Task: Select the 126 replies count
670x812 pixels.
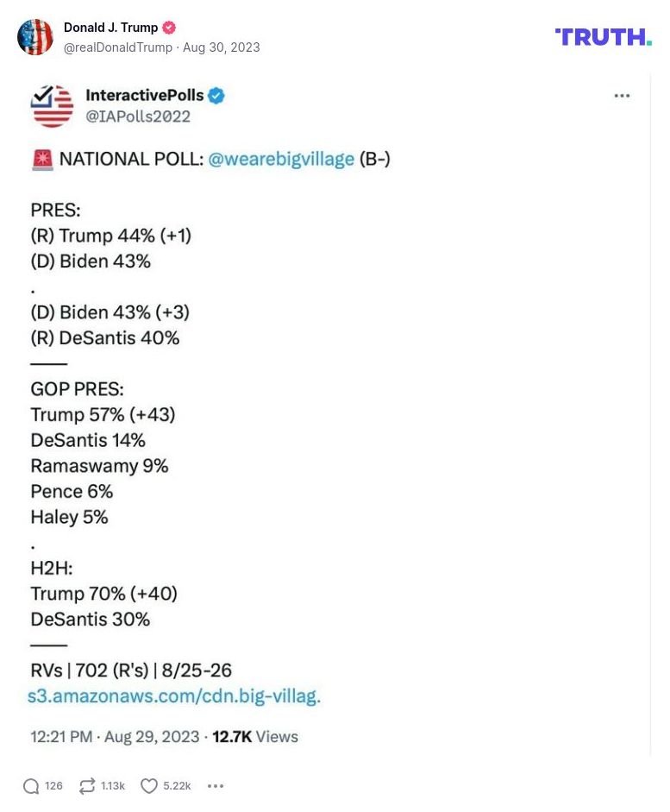Action: 53,786
